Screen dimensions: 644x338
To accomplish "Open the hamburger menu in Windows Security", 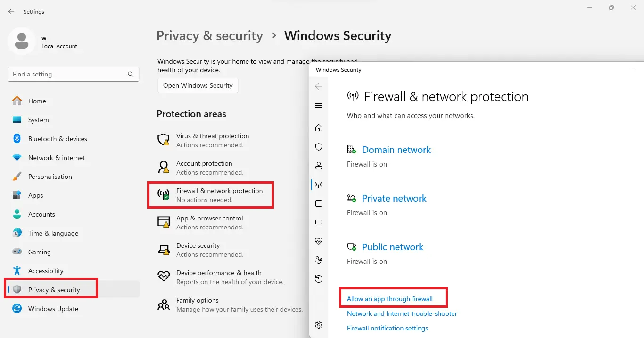I will coord(319,106).
